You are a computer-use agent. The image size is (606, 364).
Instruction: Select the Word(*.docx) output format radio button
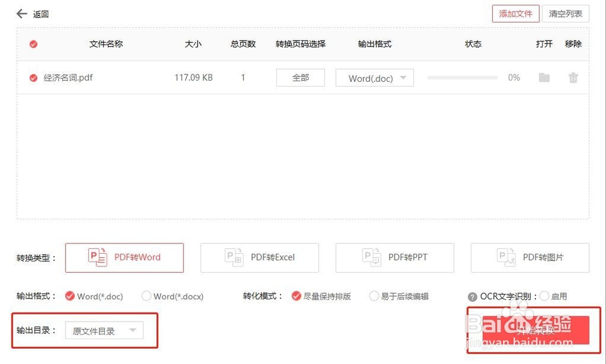click(146, 296)
